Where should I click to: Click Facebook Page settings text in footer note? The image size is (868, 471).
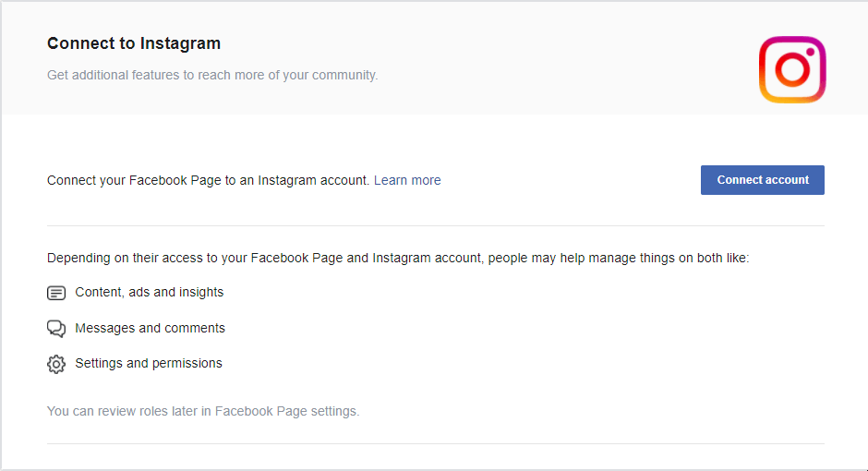coord(287,411)
